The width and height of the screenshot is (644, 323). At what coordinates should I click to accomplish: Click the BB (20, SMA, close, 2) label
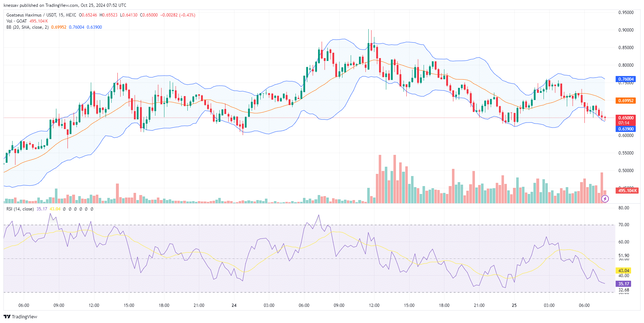click(27, 27)
